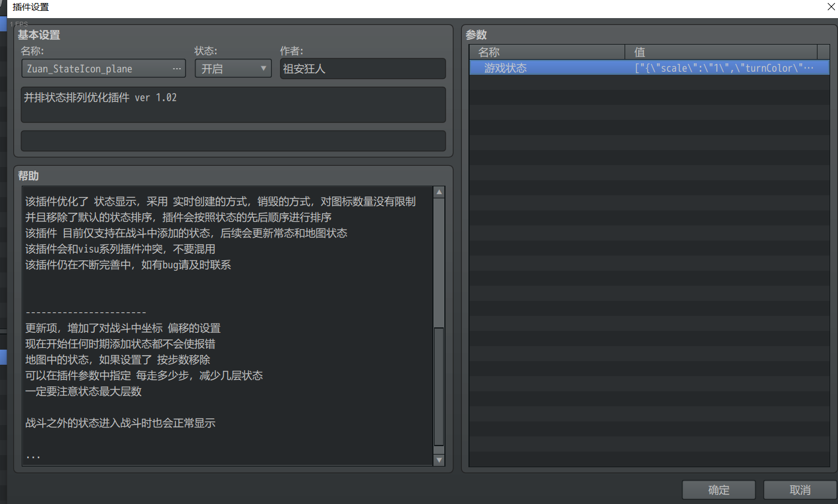Screen dimensions: 838x504
Task: Click the help line 现在开始任何时期添加状态都不会使报错
Action: click(x=121, y=344)
